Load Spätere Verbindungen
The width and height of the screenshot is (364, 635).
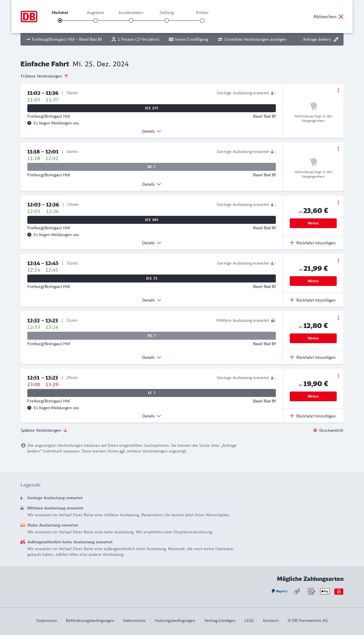pyautogui.click(x=44, y=430)
